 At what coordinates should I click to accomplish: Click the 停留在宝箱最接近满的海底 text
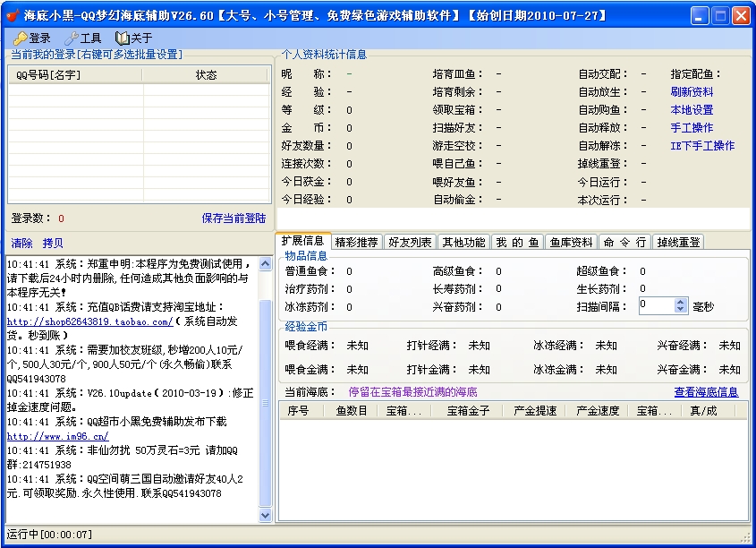coord(413,392)
